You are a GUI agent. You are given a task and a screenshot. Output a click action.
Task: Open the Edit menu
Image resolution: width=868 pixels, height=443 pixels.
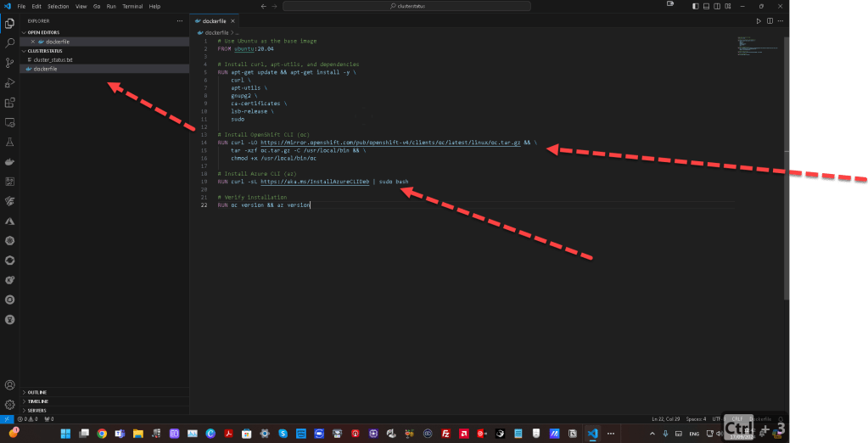click(x=36, y=6)
